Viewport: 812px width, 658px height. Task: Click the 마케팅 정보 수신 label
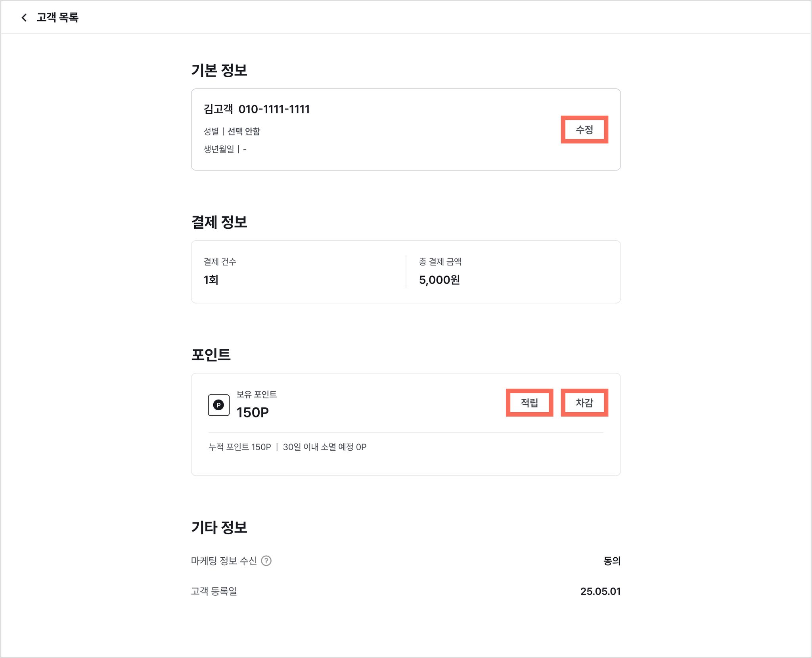[x=224, y=561]
